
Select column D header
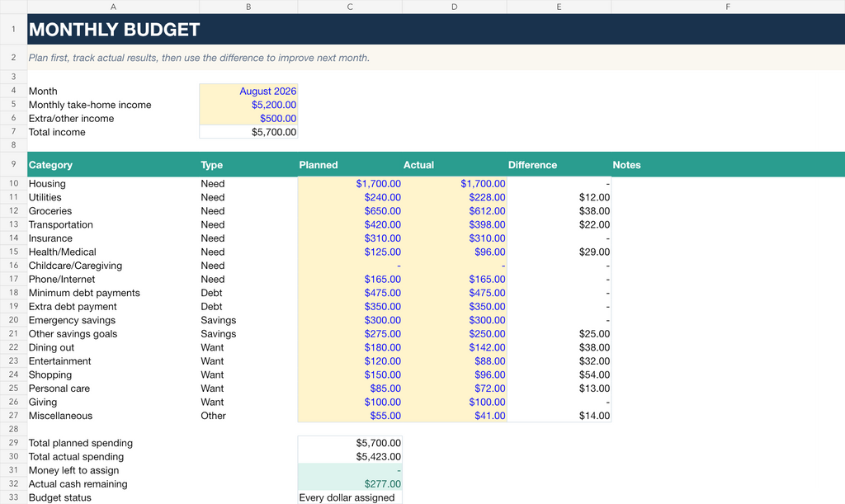(x=455, y=7)
